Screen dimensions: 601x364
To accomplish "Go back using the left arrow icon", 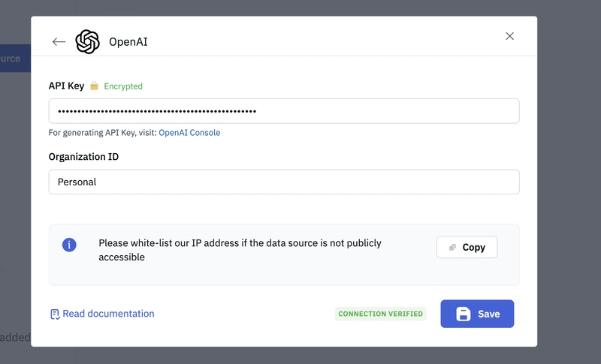I will tap(59, 42).
